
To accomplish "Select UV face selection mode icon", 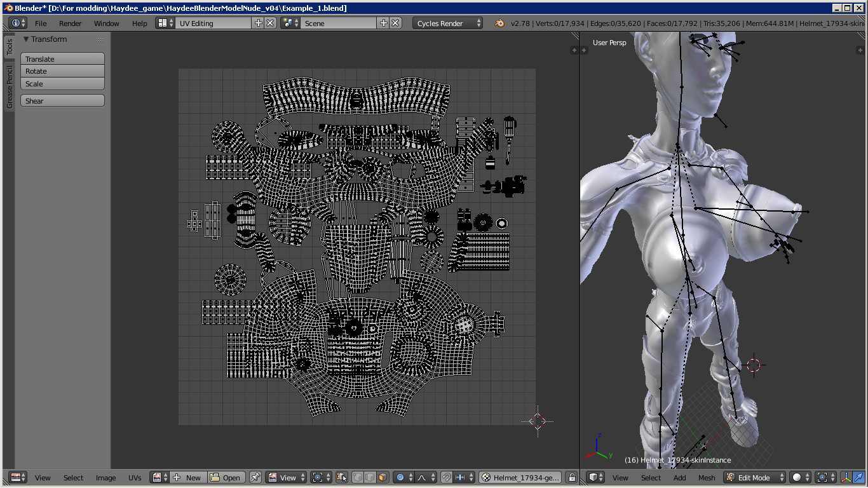I will pyautogui.click(x=382, y=478).
